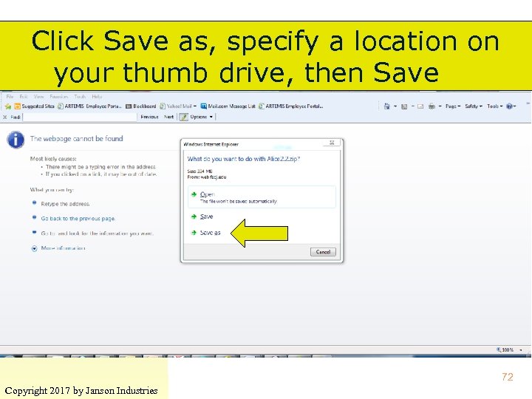532x399 pixels.
Task: Open the Edit menu
Action: (24, 97)
